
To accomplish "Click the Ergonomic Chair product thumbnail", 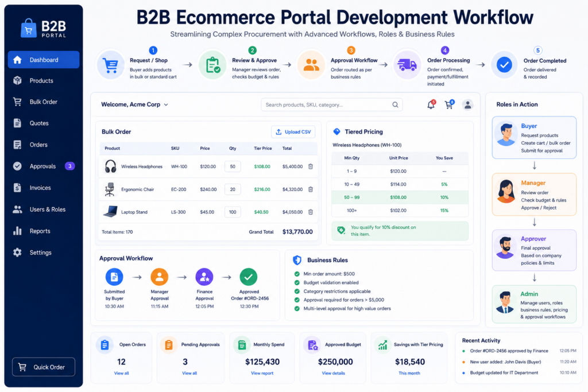I will (x=110, y=189).
